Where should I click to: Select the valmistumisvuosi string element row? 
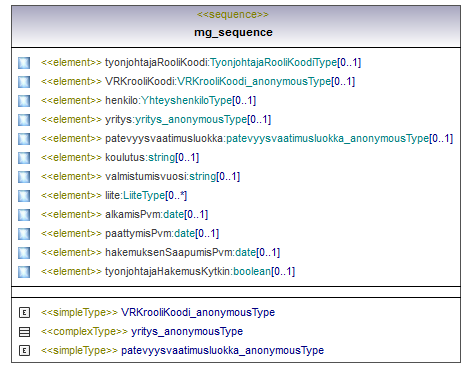coord(140,176)
